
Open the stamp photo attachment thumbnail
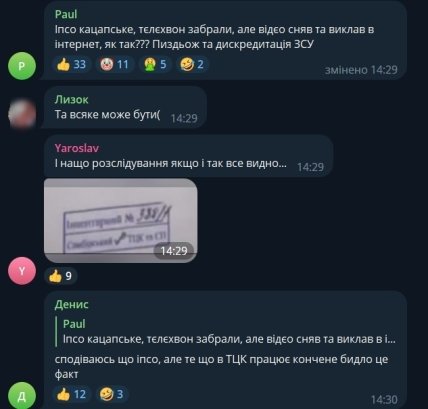121,221
